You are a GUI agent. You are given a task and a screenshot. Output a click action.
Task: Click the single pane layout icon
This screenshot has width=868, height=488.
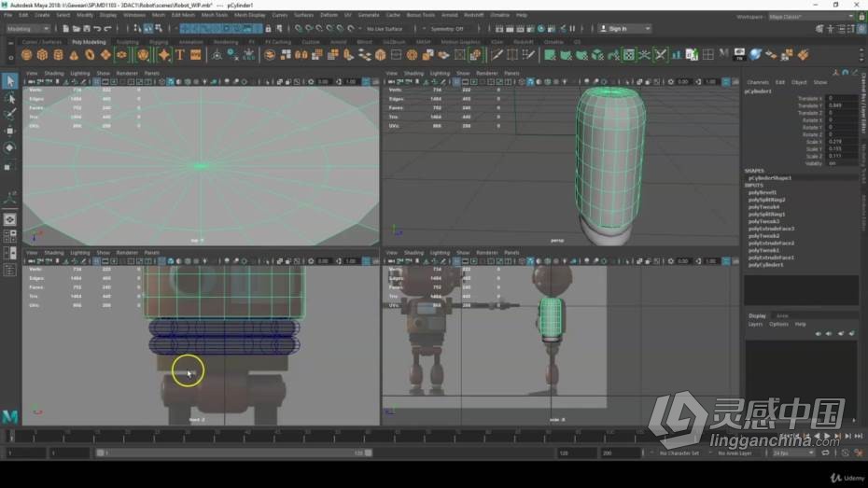coord(10,219)
